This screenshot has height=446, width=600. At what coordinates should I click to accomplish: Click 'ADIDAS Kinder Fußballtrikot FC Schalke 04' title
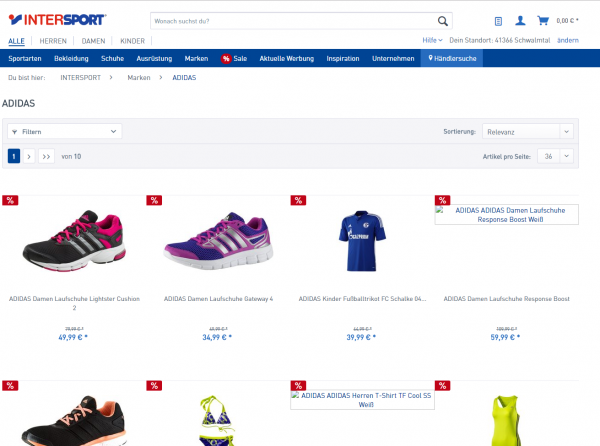362,299
